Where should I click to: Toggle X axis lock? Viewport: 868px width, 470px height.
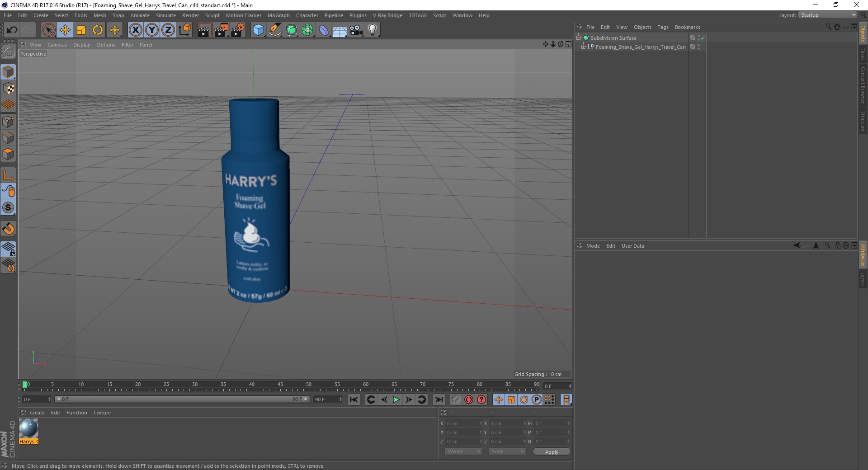click(x=135, y=30)
